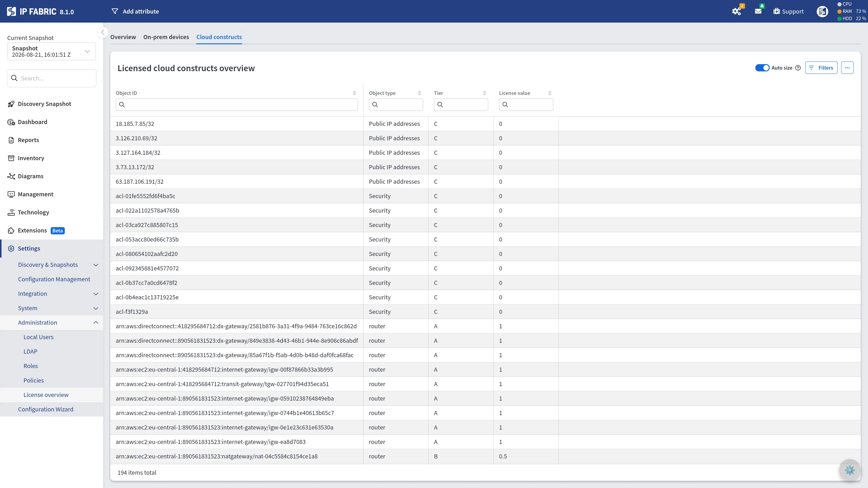
Task: Click the Dashboard icon in sidebar
Action: click(11, 122)
